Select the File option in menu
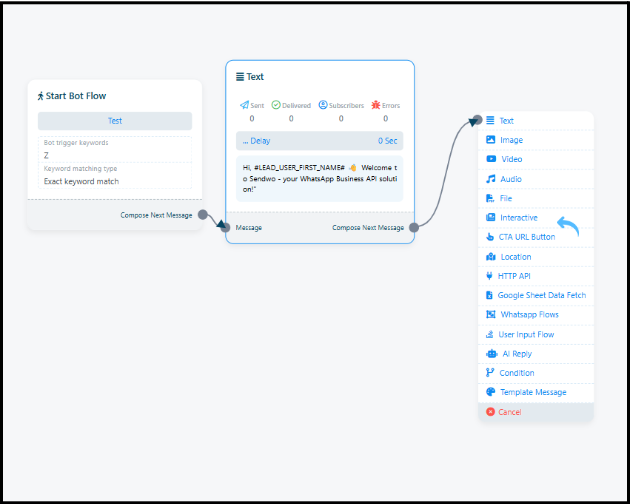Screen dimensions: 631x504 (x=505, y=198)
